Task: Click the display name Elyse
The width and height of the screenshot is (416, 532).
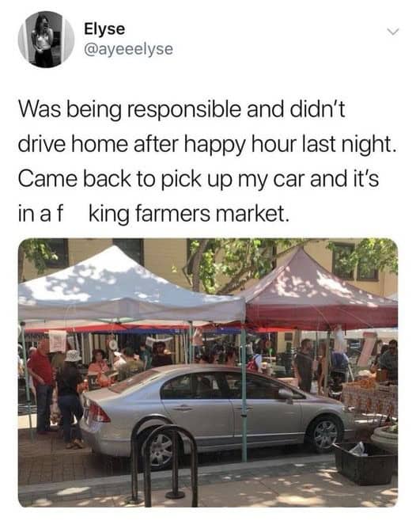Action: point(104,28)
